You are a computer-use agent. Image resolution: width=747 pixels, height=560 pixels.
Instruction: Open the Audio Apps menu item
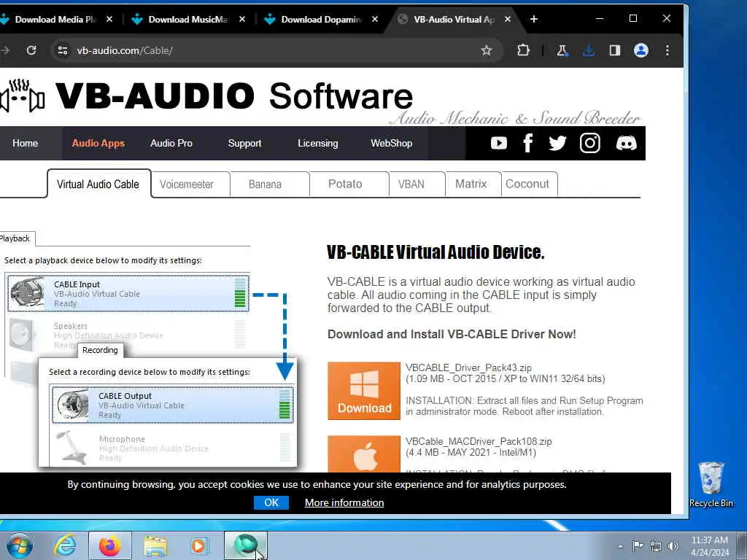pos(98,144)
